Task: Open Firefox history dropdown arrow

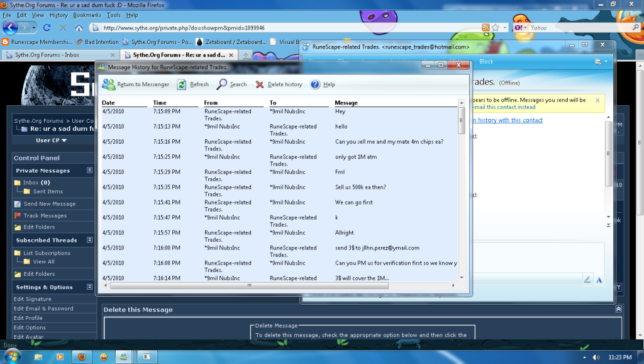Action: pos(34,28)
